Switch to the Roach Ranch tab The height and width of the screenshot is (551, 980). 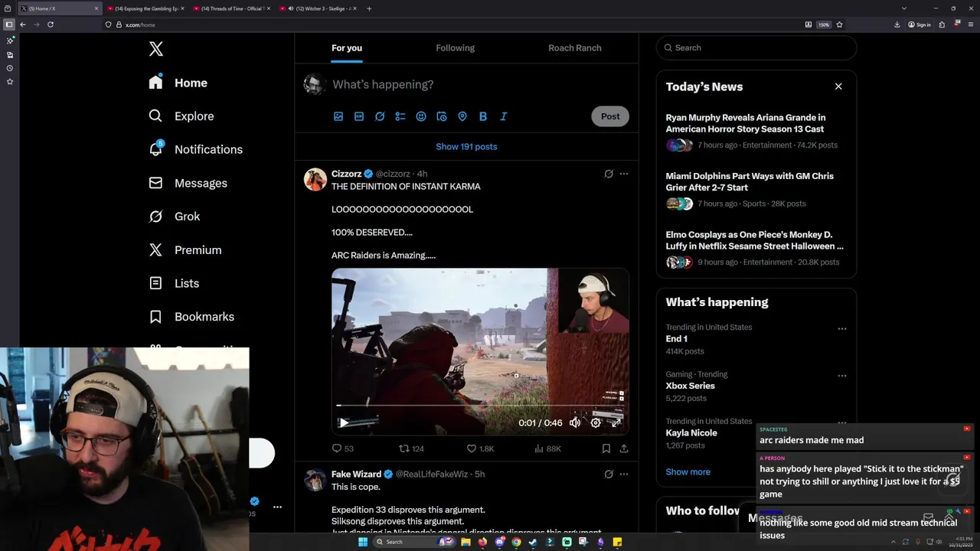(575, 47)
